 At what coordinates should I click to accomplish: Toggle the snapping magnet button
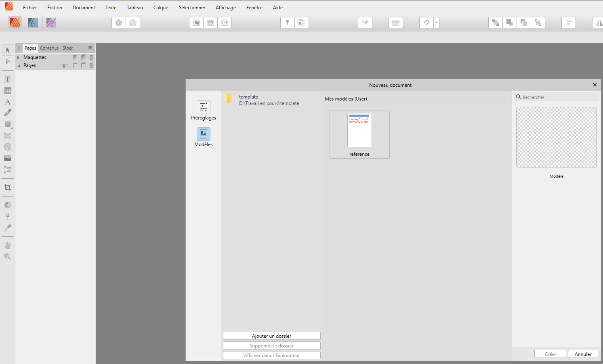point(427,23)
